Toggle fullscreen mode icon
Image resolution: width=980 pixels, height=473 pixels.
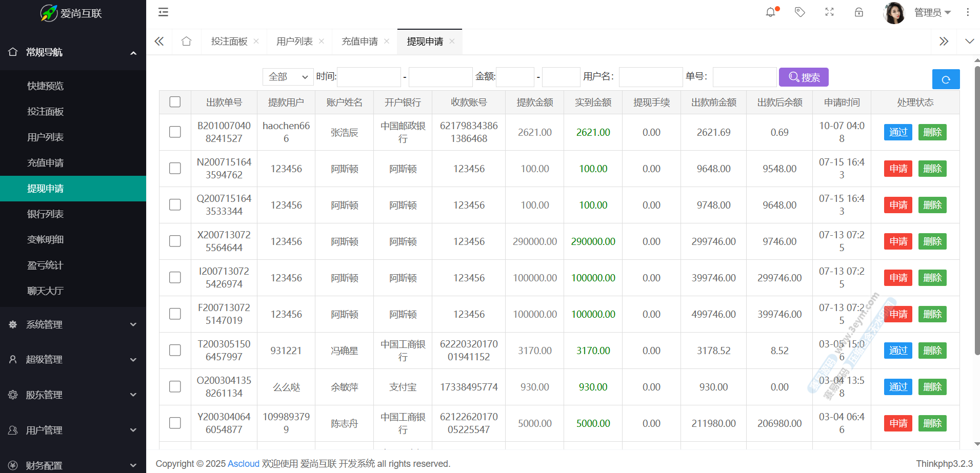(829, 12)
